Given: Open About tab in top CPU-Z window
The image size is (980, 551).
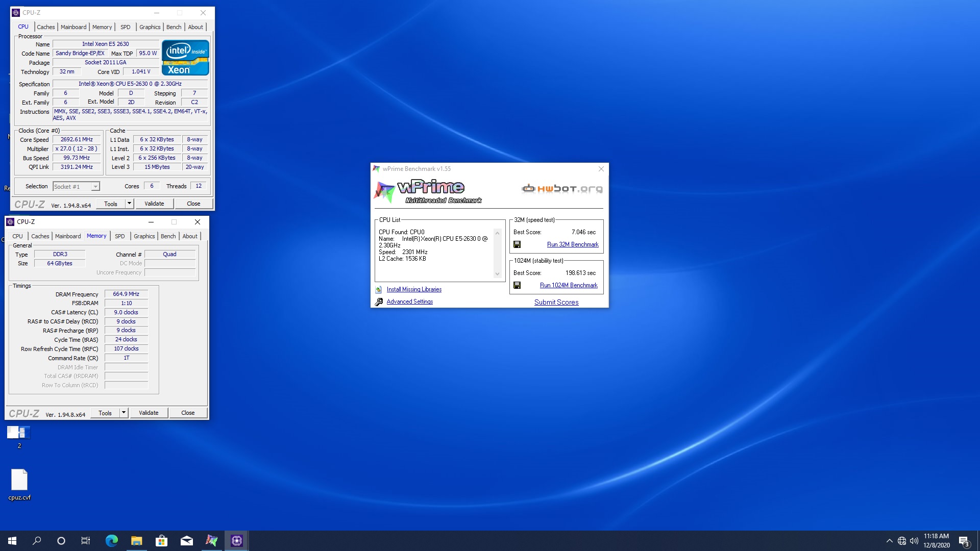Looking at the screenshot, I should point(195,27).
